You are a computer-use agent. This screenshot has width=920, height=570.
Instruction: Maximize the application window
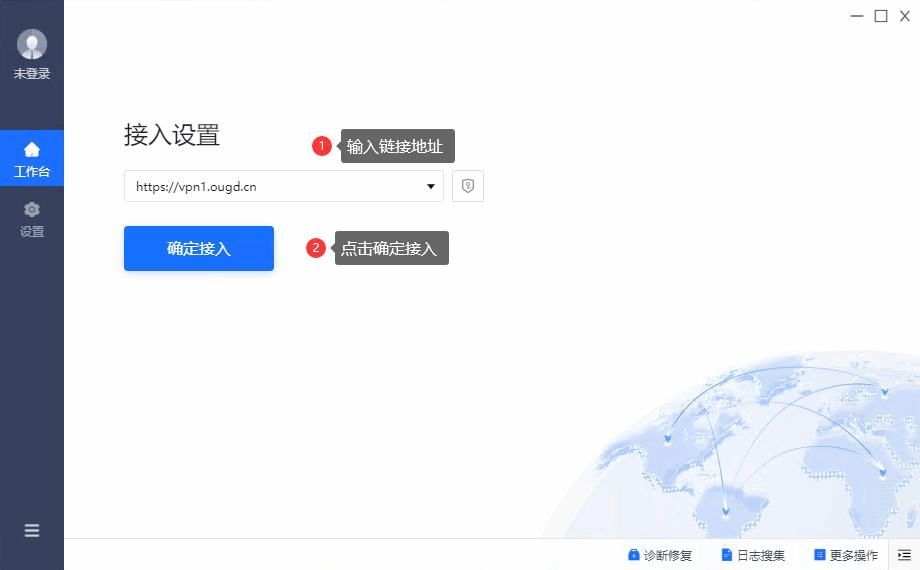[x=881, y=16]
